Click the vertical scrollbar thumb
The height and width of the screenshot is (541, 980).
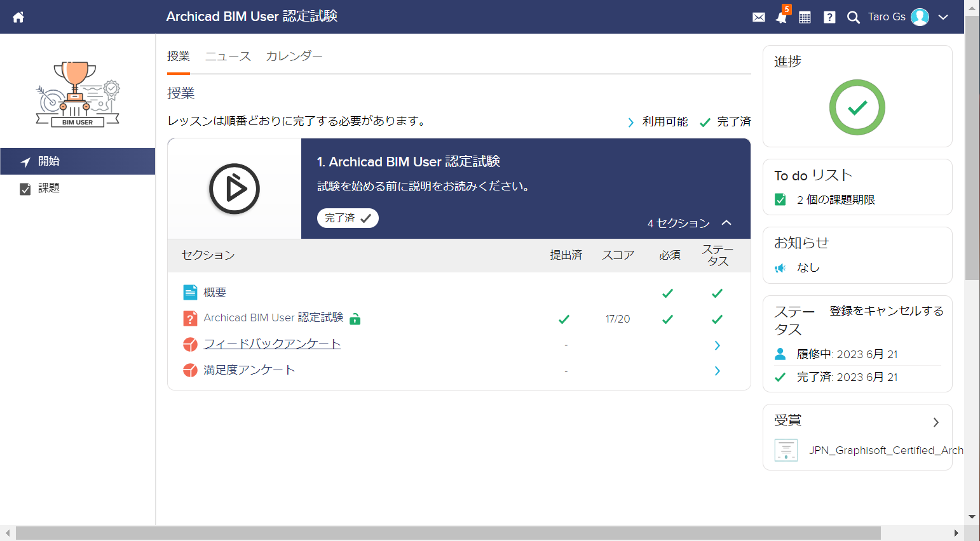(972, 149)
